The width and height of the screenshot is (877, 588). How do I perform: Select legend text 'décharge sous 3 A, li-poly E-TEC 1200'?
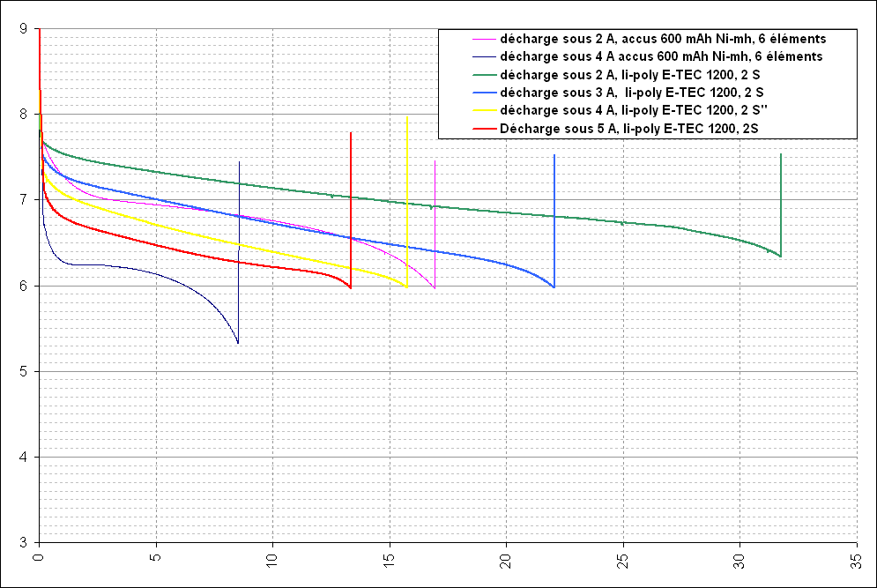pos(630,93)
